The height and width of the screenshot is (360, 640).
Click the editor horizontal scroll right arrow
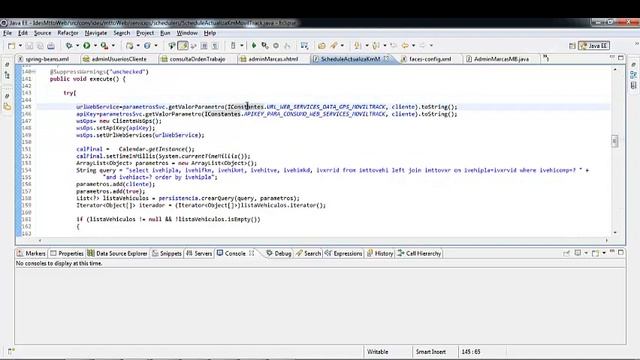pos(607,240)
